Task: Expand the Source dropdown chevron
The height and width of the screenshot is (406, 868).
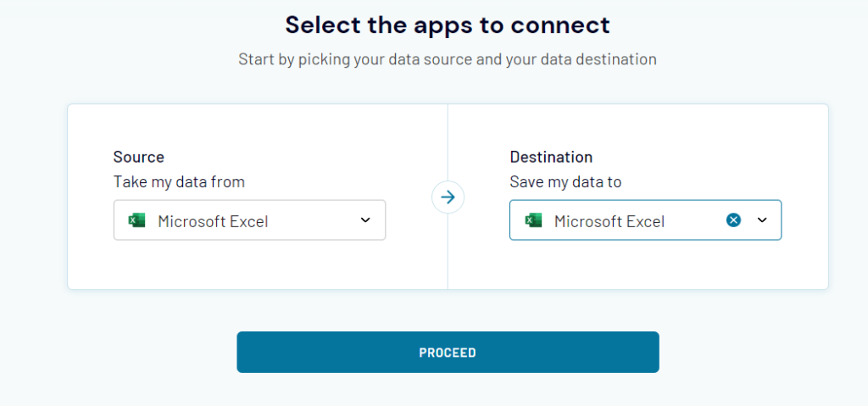Action: [x=365, y=220]
